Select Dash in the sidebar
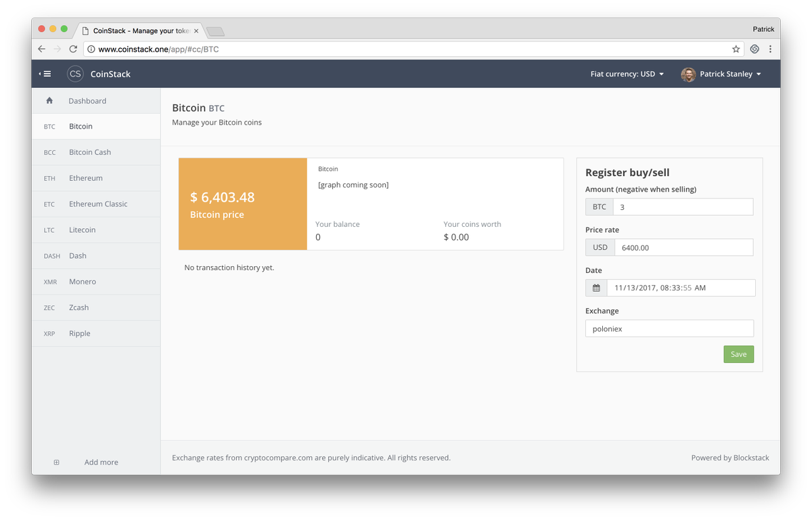 pos(96,256)
